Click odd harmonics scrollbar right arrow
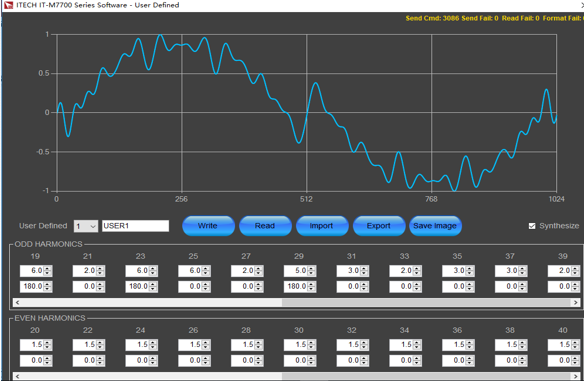 click(x=576, y=302)
